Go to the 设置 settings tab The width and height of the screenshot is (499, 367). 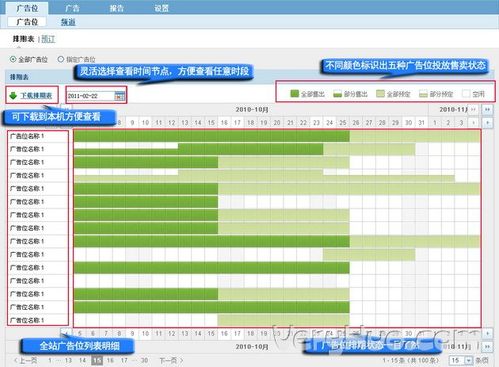(x=162, y=8)
